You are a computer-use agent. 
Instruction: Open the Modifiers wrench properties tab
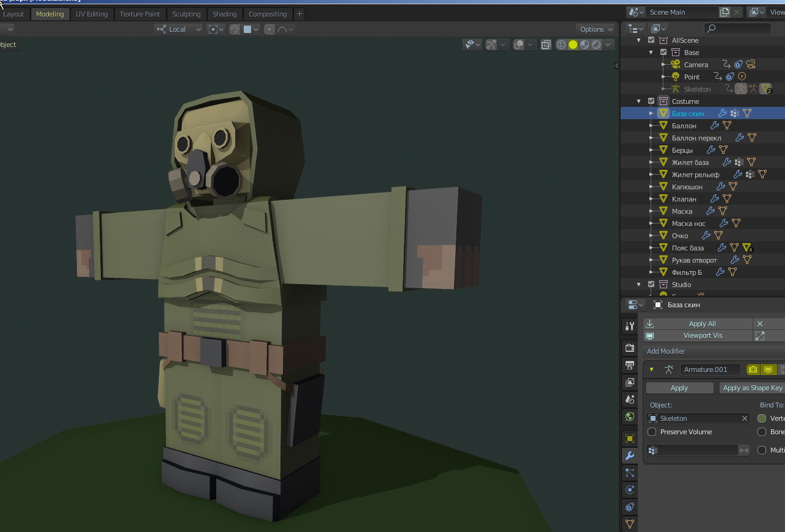tap(630, 456)
